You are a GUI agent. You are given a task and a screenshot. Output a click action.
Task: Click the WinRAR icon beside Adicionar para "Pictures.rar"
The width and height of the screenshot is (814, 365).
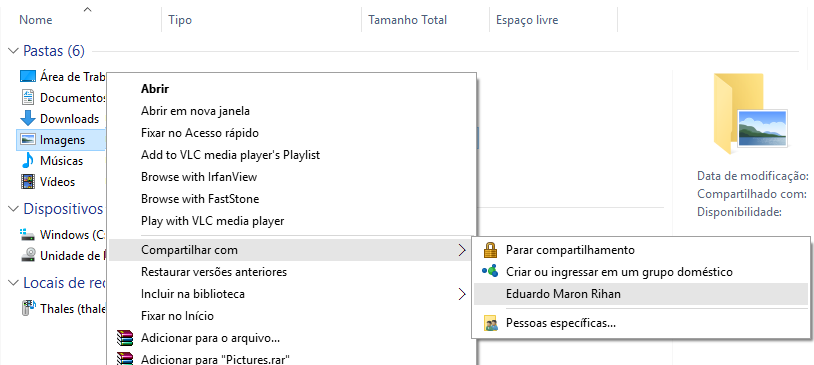125,358
